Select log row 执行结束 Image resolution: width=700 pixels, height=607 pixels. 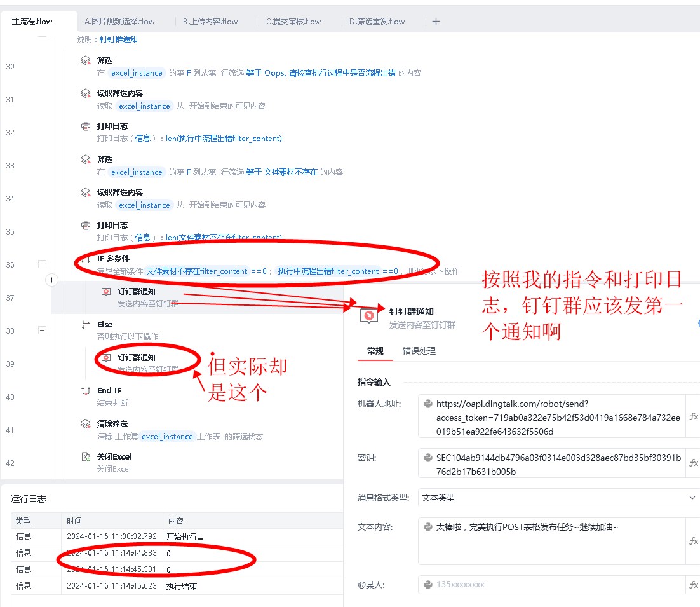177,586
